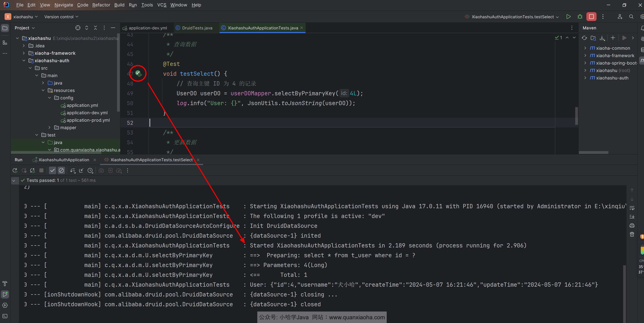Click the Clear All trash icon in console
The height and width of the screenshot is (323, 644).
[x=632, y=234]
